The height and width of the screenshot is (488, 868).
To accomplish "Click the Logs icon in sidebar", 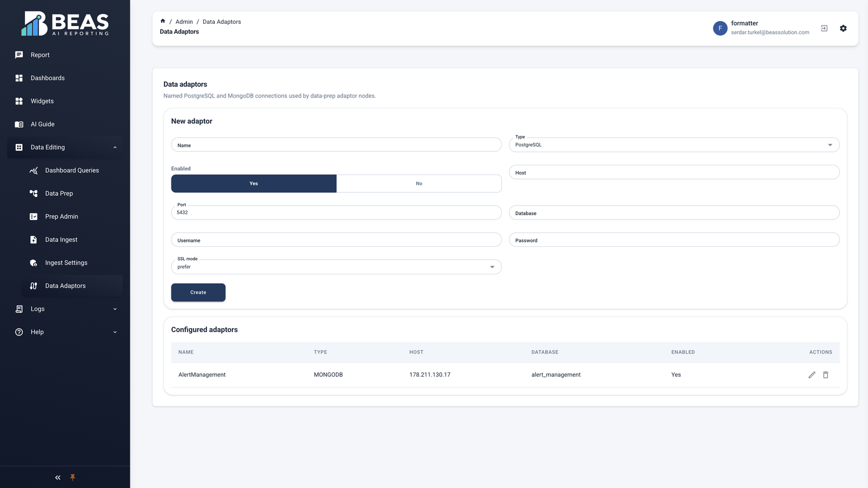I will tap(19, 309).
